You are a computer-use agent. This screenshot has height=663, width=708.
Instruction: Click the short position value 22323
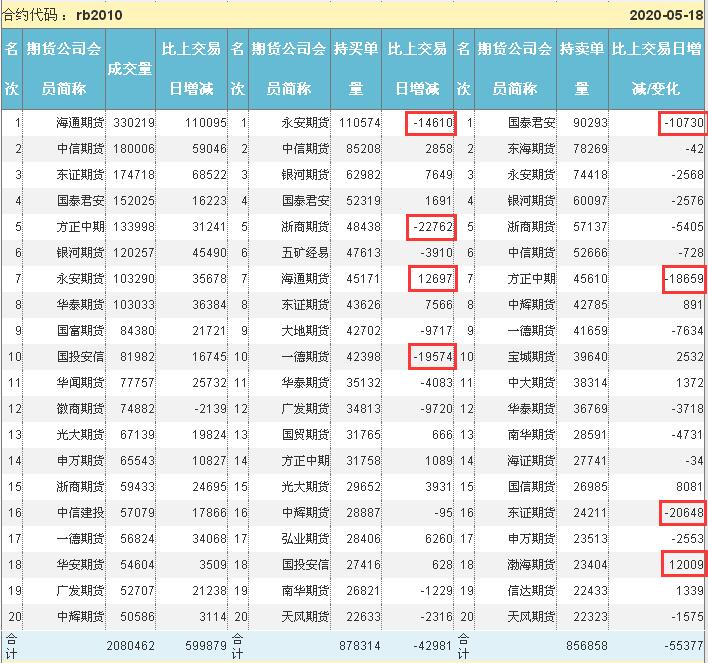point(590,617)
